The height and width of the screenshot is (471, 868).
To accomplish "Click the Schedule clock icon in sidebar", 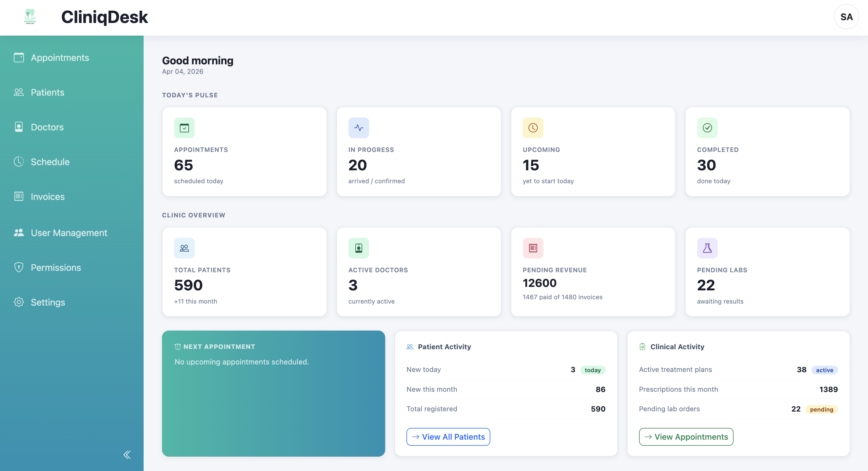I will tap(19, 162).
